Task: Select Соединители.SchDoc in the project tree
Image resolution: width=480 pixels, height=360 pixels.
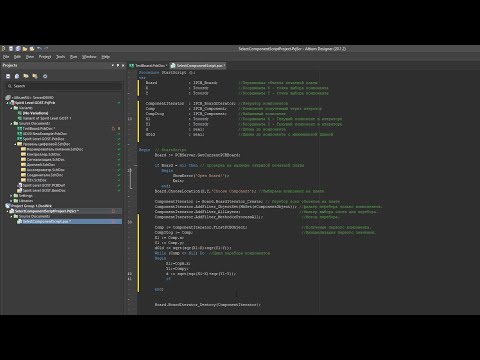Action: click(x=45, y=175)
